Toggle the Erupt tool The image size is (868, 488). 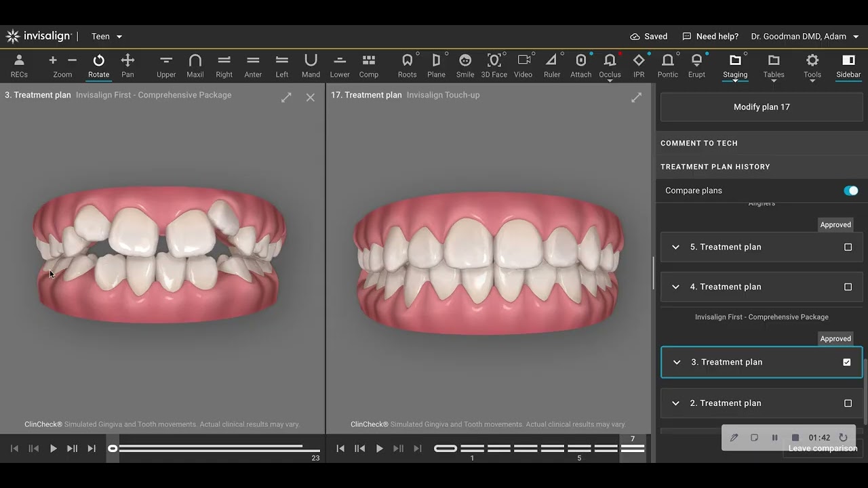pyautogui.click(x=696, y=66)
